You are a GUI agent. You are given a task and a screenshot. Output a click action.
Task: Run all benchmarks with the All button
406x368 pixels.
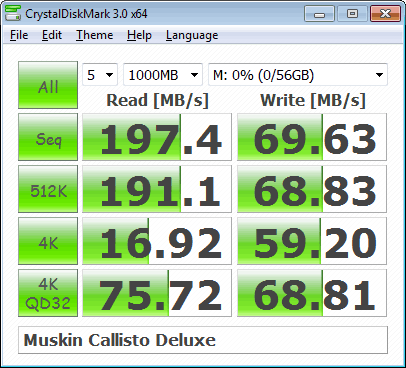[48, 85]
